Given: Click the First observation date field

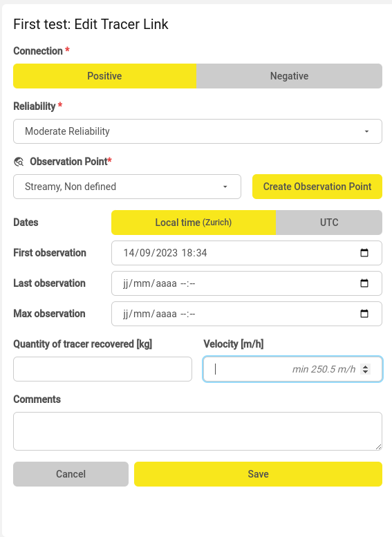Looking at the screenshot, I should click(x=247, y=253).
